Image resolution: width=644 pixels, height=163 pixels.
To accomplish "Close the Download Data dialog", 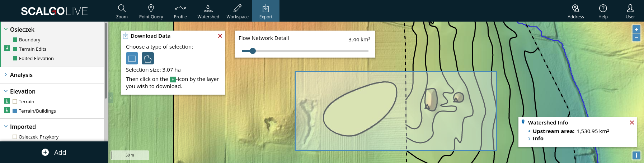I will (x=220, y=36).
